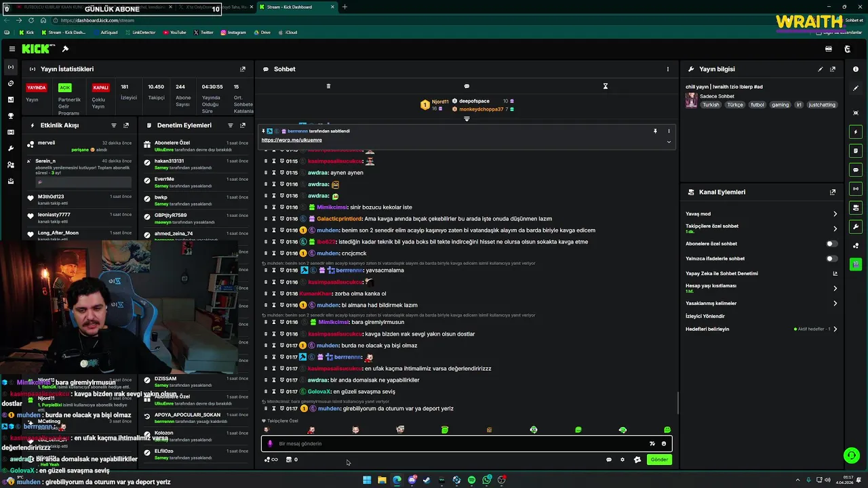Click the moderation hammer icon in header

click(65, 49)
